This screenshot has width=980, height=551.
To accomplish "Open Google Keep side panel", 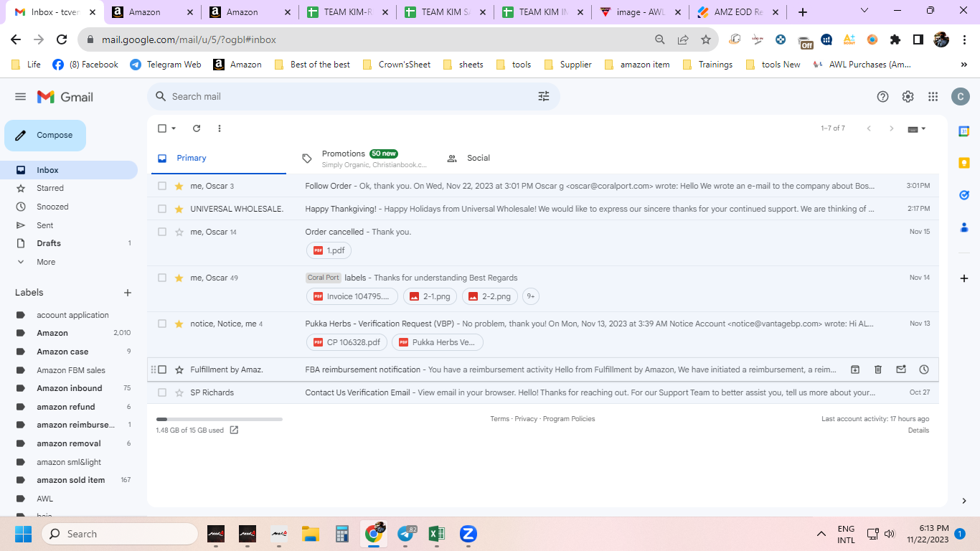I will (964, 163).
